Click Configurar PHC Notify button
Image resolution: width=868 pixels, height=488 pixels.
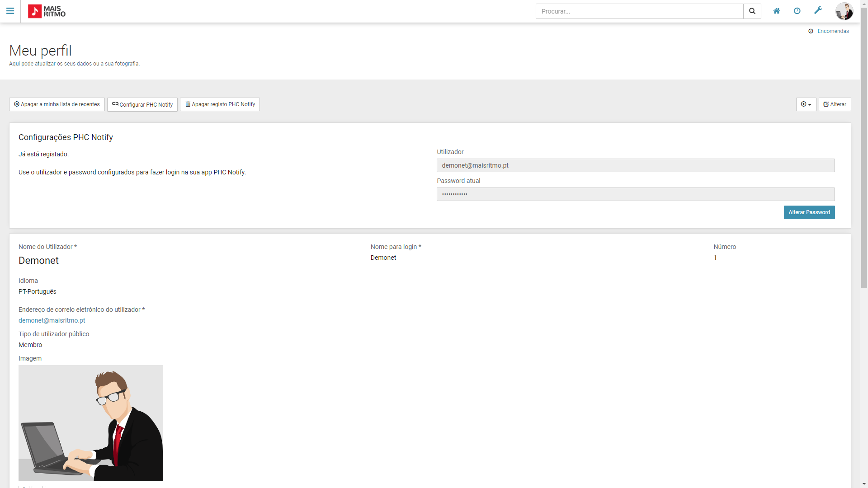tap(142, 104)
